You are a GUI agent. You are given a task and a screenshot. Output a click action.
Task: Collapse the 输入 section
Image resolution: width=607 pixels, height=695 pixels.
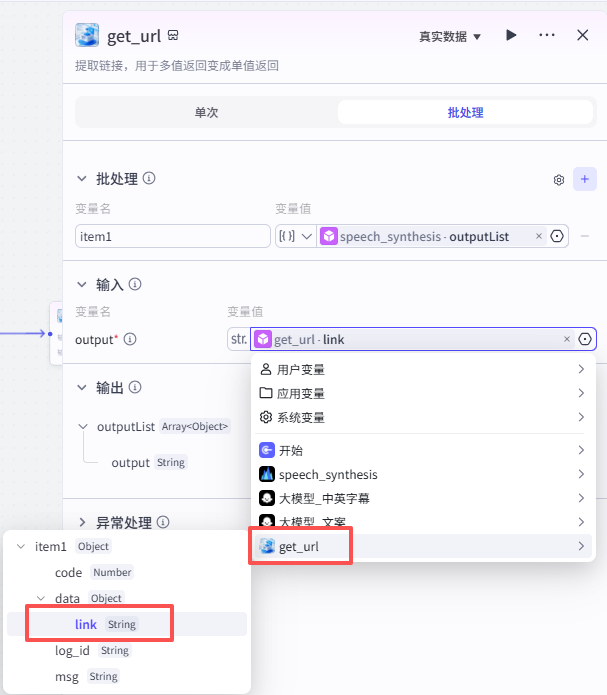(82, 285)
